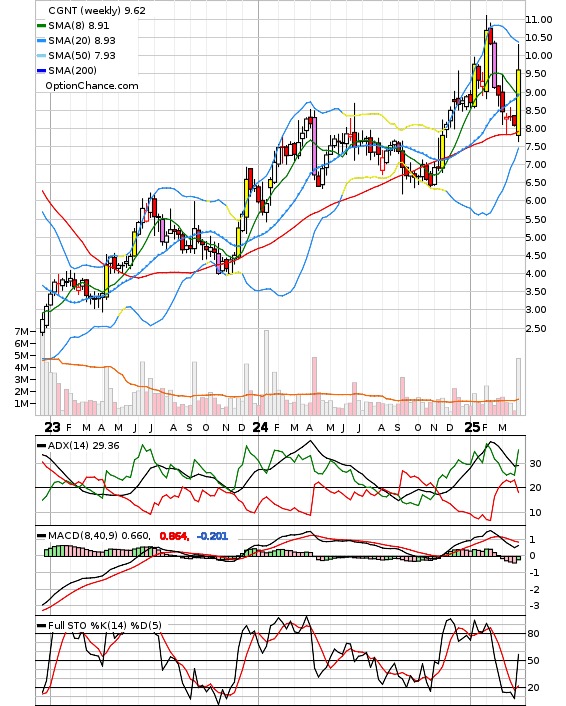Click the light-blue SMA(50) legend swatch
Image resolution: width=566 pixels, height=706 pixels.
pyautogui.click(x=41, y=55)
